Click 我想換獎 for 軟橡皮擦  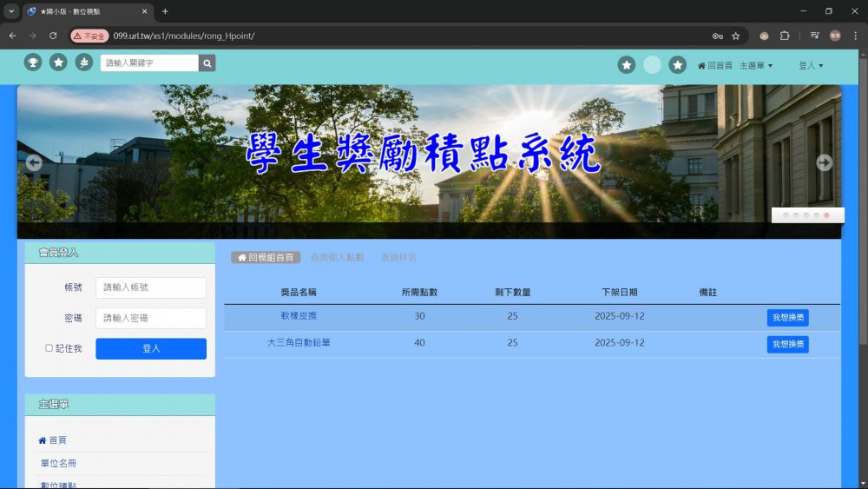tap(787, 318)
